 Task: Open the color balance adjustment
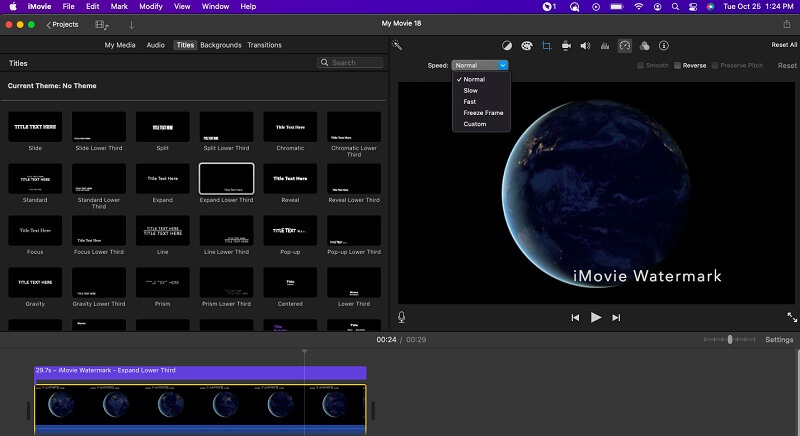point(507,46)
